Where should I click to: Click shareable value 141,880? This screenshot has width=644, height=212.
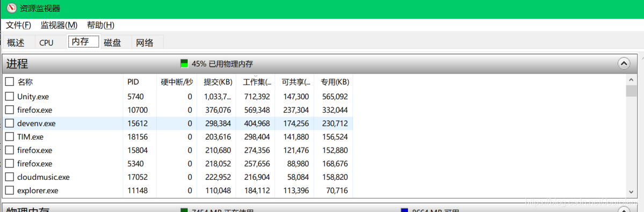[295, 137]
